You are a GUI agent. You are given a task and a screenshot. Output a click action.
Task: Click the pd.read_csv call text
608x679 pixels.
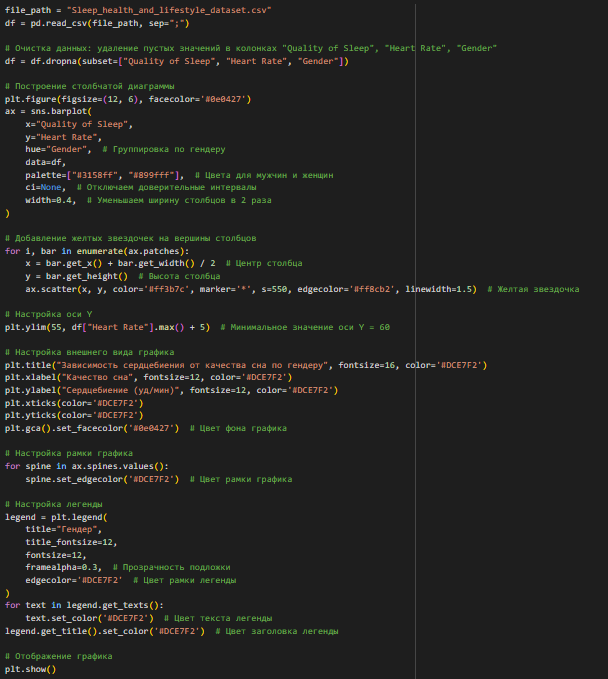[110, 23]
